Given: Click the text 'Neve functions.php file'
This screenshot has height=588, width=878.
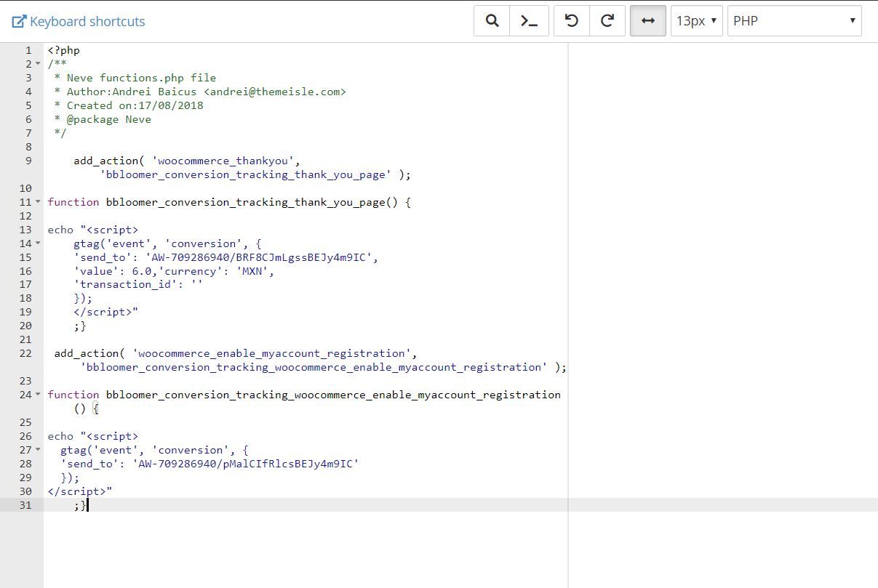Looking at the screenshot, I should point(141,78).
